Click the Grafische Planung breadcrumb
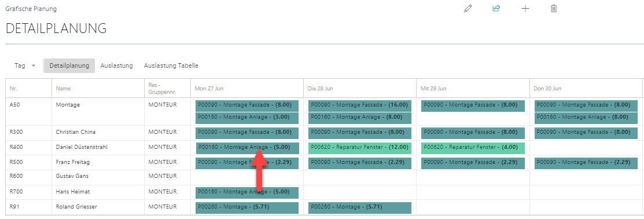644x219 pixels. 31,9
